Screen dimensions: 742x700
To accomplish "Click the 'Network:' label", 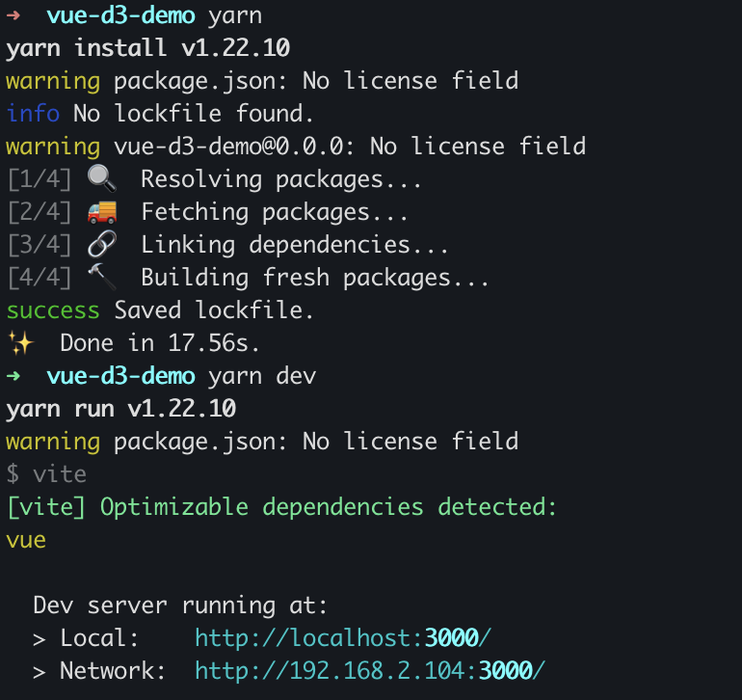I will pos(113,671).
